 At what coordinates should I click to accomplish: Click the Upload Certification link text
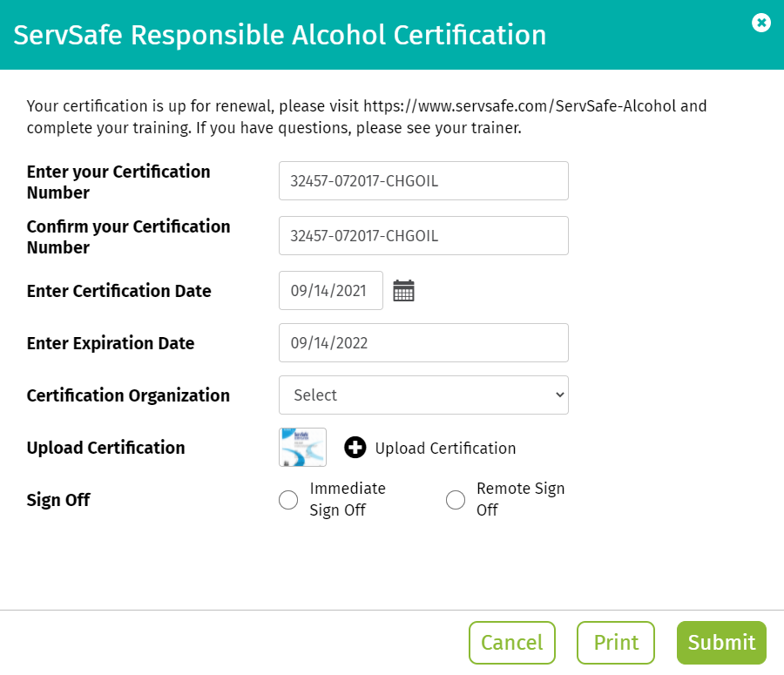click(x=445, y=448)
